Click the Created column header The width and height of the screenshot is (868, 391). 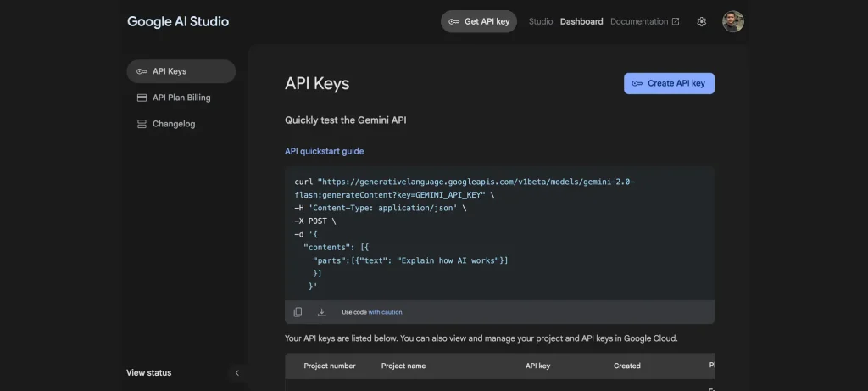627,366
